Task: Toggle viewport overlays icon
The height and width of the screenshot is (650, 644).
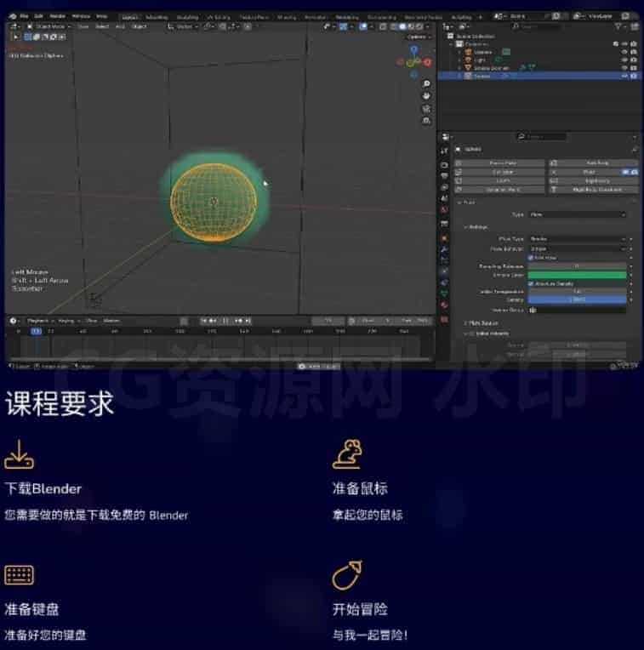Action: [363, 26]
